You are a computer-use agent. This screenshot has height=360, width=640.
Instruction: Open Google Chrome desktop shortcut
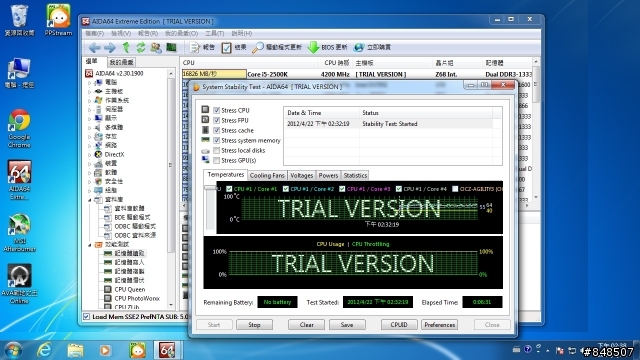coord(19,129)
